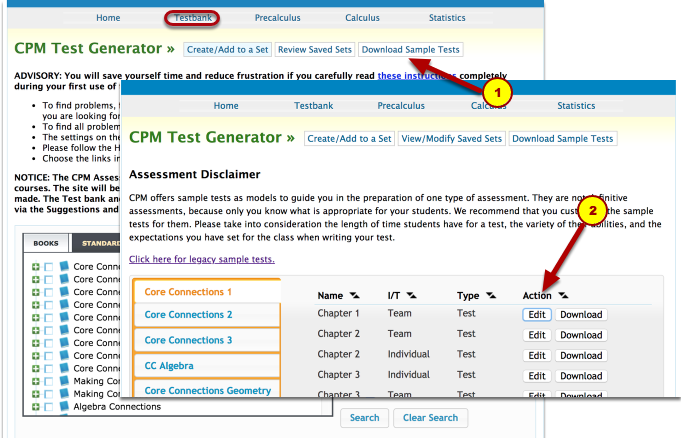Screen dimensions: 681x438
Task: Go to Testbank in the front window
Action: (x=314, y=106)
